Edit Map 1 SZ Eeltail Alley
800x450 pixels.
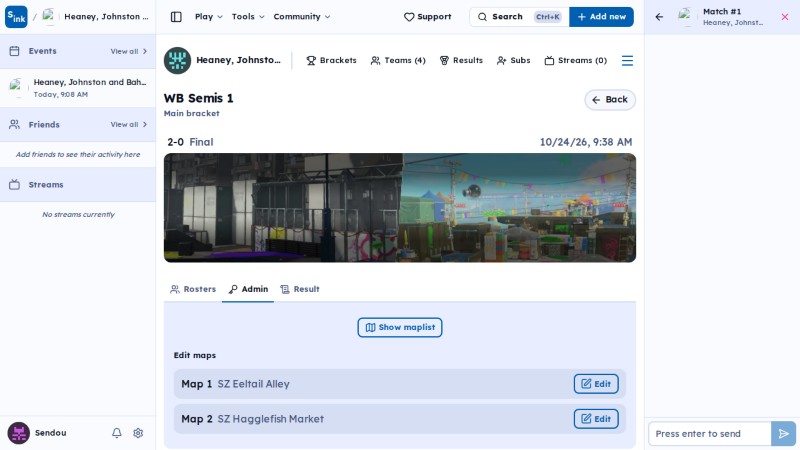[596, 384]
